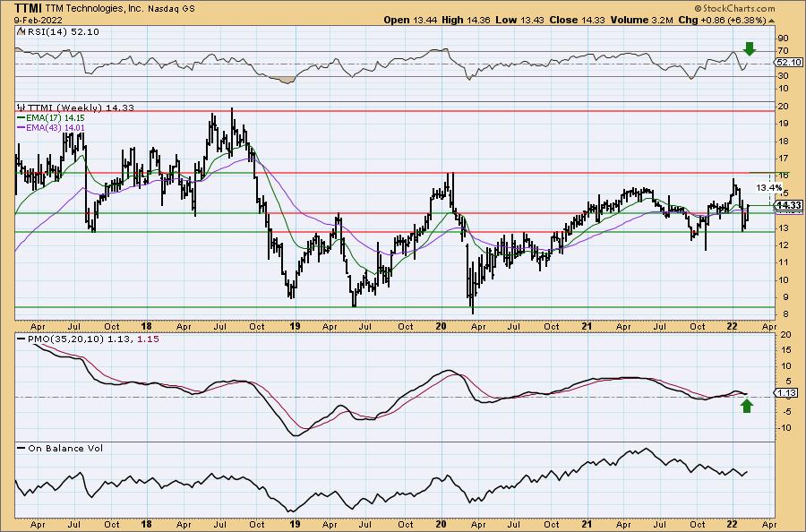Screen dimensions: 806x532
Task: Click the RSI axis level 90
Action: (x=783, y=38)
